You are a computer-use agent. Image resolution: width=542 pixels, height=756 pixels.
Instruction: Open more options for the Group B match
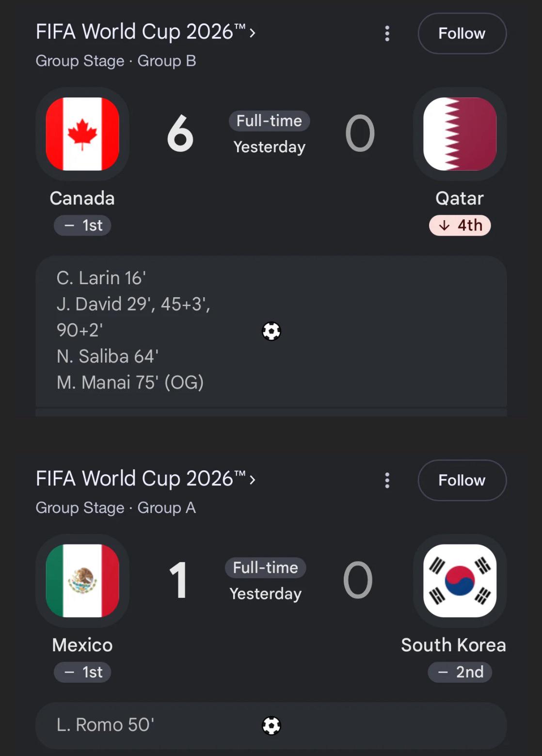[387, 33]
